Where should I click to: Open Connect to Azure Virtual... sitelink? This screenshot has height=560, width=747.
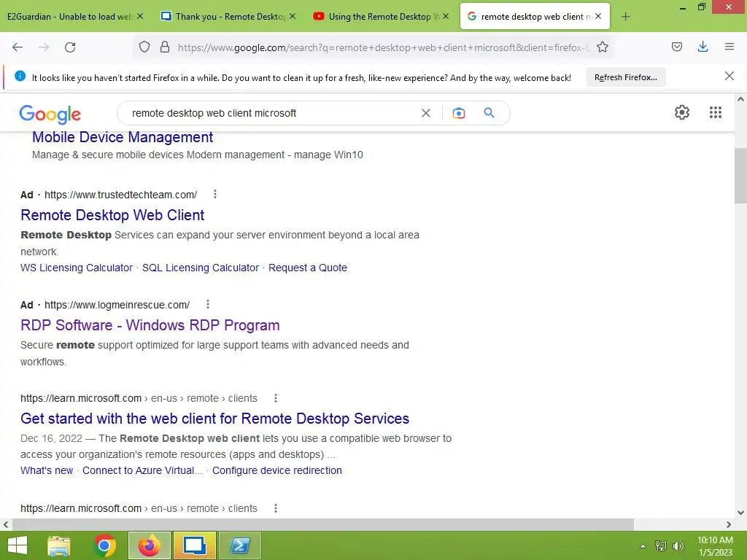142,470
